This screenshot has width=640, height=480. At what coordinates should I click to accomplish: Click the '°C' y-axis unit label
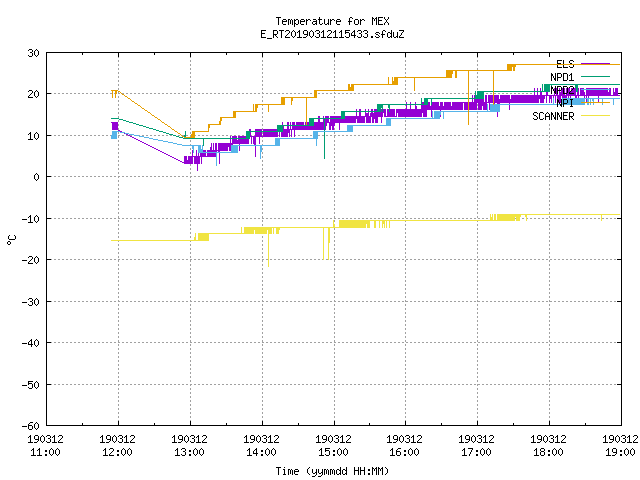(11, 240)
